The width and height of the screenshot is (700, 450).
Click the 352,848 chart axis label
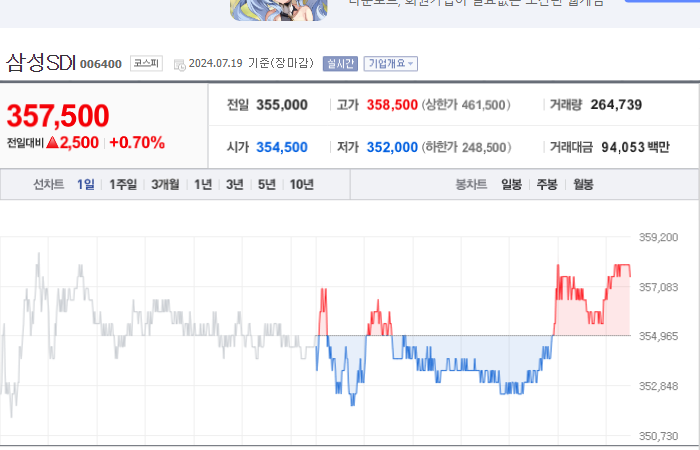click(x=658, y=386)
